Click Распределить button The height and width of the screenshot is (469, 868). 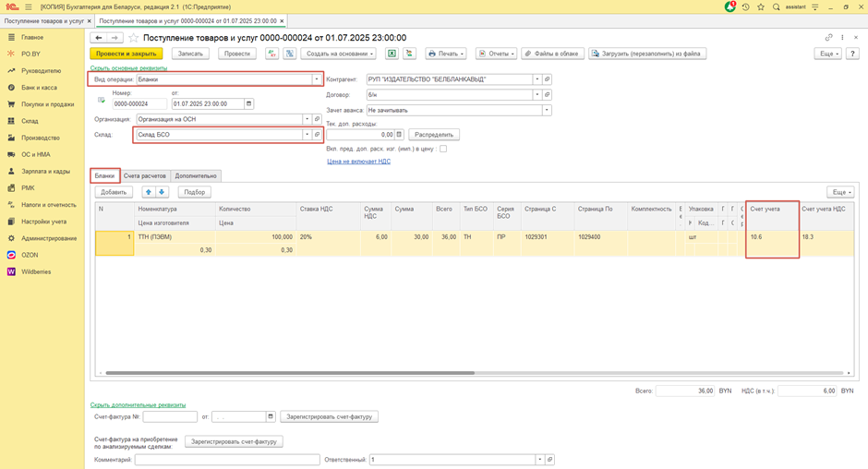tap(434, 135)
